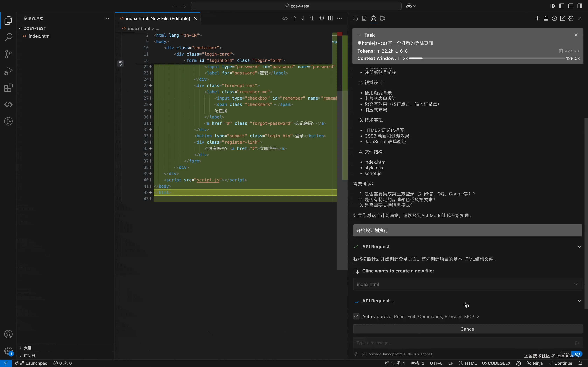Screen dimensions: 588x367
Task: Start a new Cline task with plus icon
Action: pos(537,19)
